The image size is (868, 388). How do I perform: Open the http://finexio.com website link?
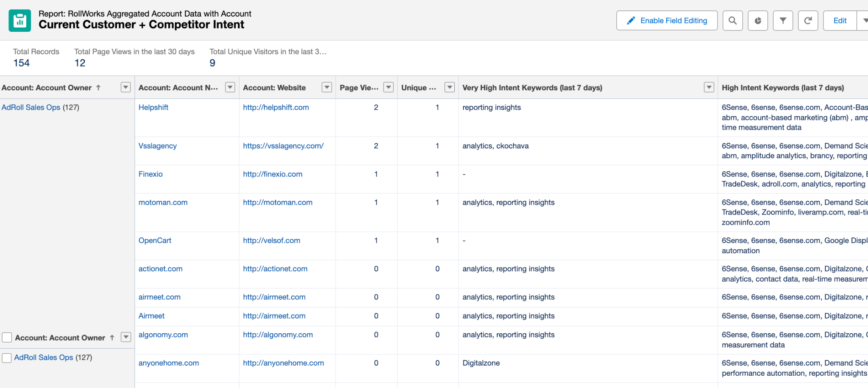(x=273, y=174)
